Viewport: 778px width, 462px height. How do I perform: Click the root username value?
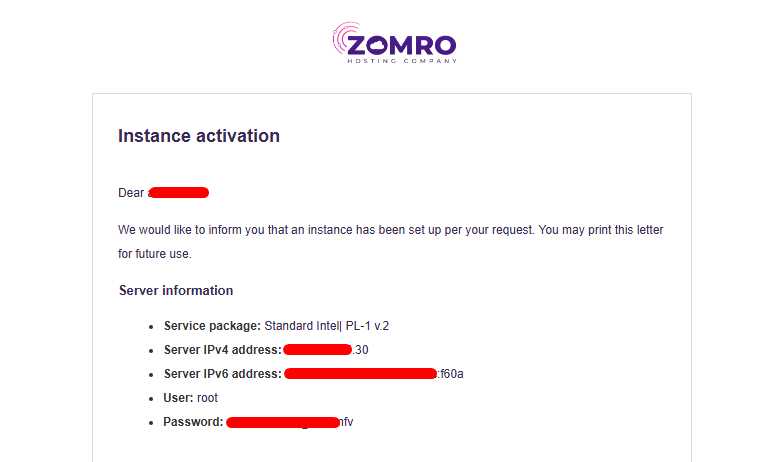click(x=207, y=398)
